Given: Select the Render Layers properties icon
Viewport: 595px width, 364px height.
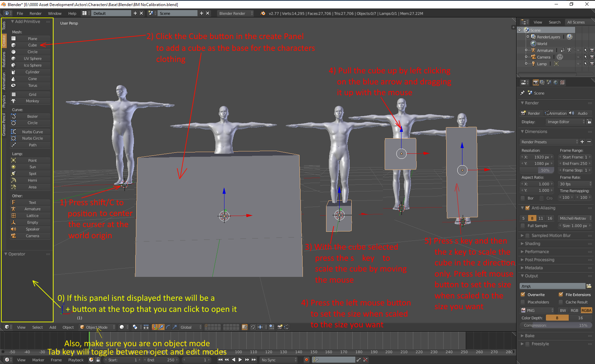Looking at the screenshot, I should pyautogui.click(x=542, y=82).
